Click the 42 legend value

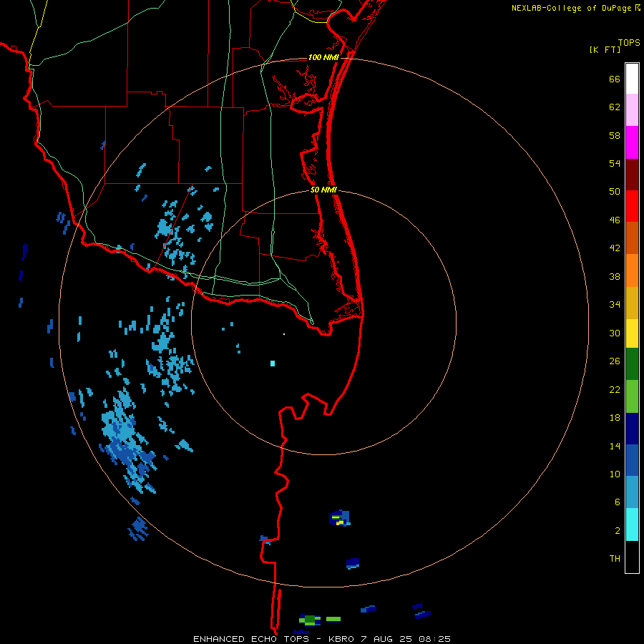coord(615,248)
